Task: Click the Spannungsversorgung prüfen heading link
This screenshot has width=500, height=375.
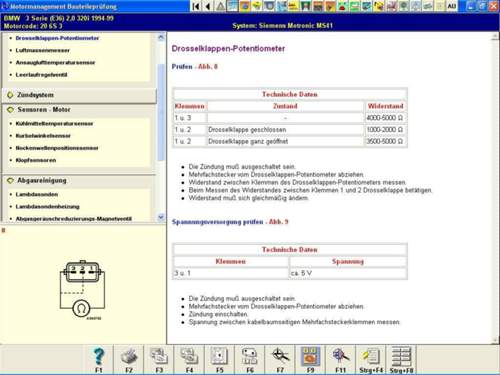Action: point(217,222)
